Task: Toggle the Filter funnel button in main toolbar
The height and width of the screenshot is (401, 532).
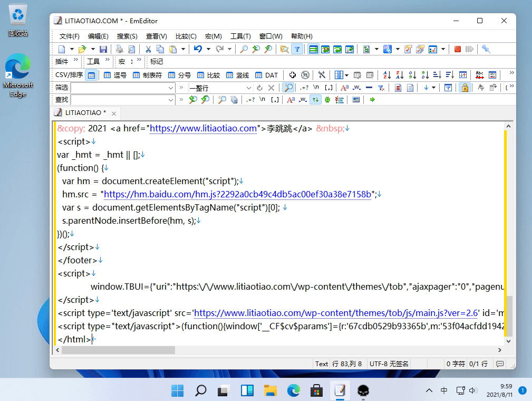Action: [297, 49]
